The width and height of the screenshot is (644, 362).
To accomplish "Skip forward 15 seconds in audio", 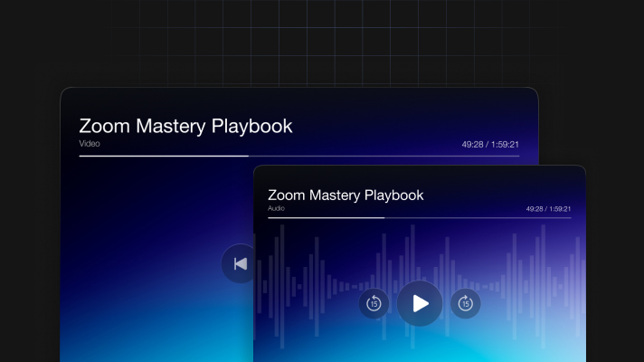I will coord(465,303).
